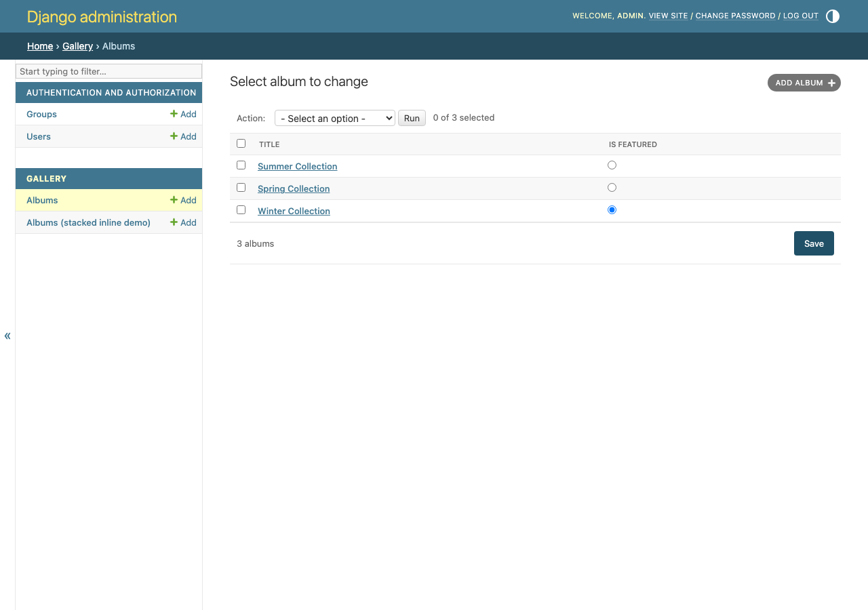Mark Summer Collection as featured
This screenshot has height=610, width=868.
click(612, 165)
